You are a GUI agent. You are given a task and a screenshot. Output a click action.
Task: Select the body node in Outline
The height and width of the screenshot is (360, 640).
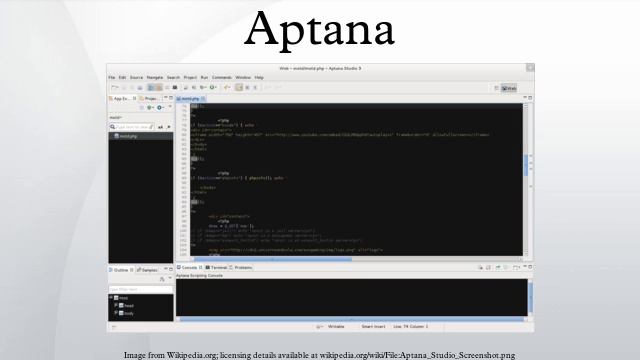click(x=127, y=313)
